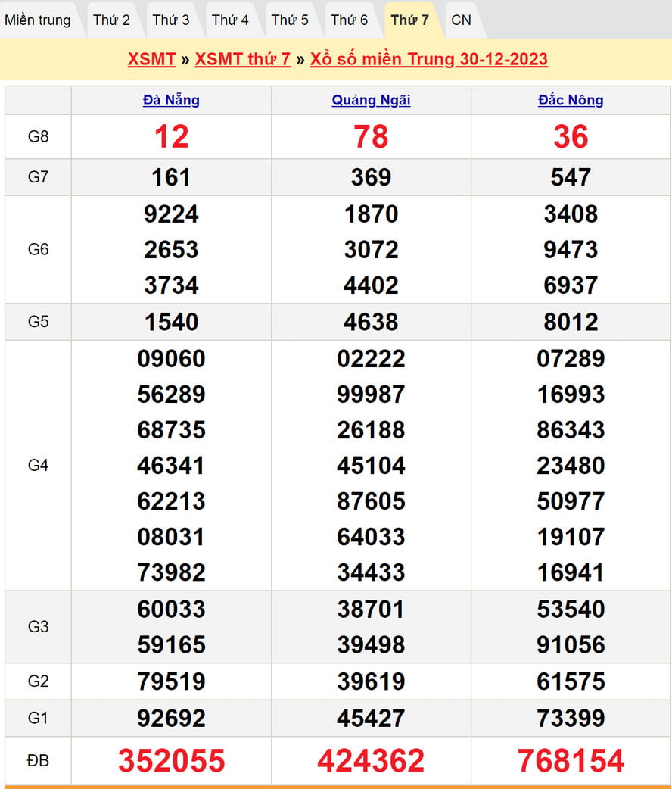
Task: Open the Quảng Ngãi province link
Action: pyautogui.click(x=371, y=100)
